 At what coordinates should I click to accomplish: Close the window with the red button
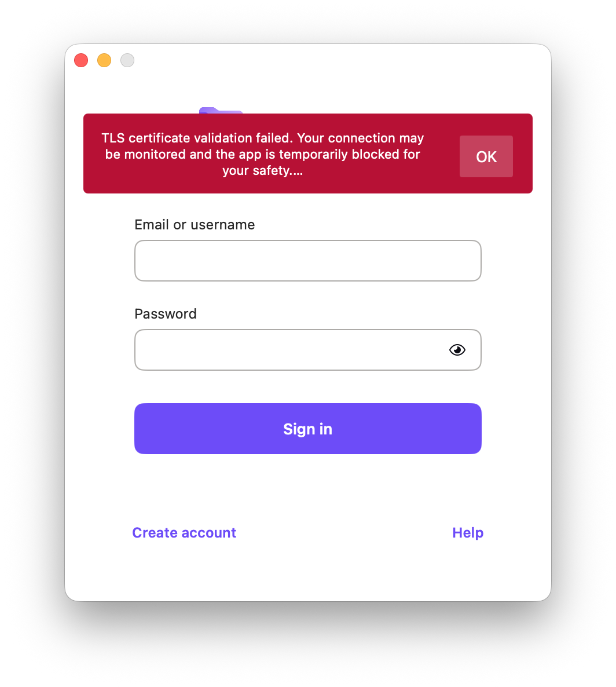(x=81, y=60)
